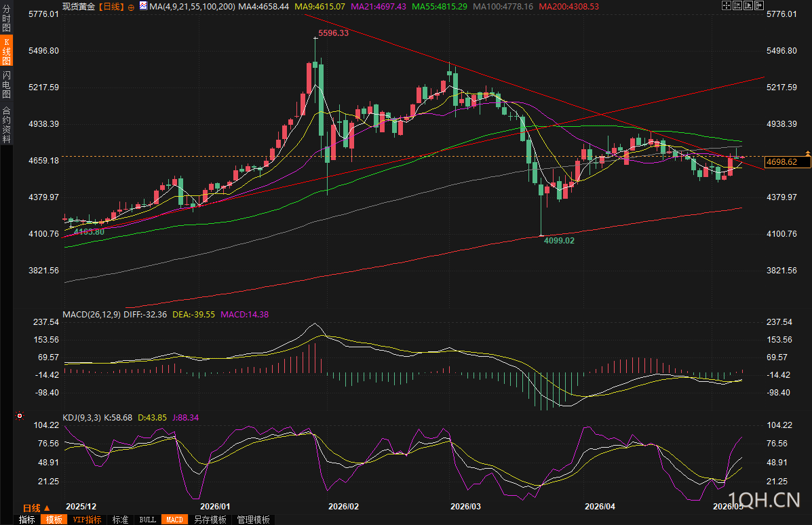Click the orange circled-plus icon beside 日线
The image size is (812, 525).
point(131,7)
